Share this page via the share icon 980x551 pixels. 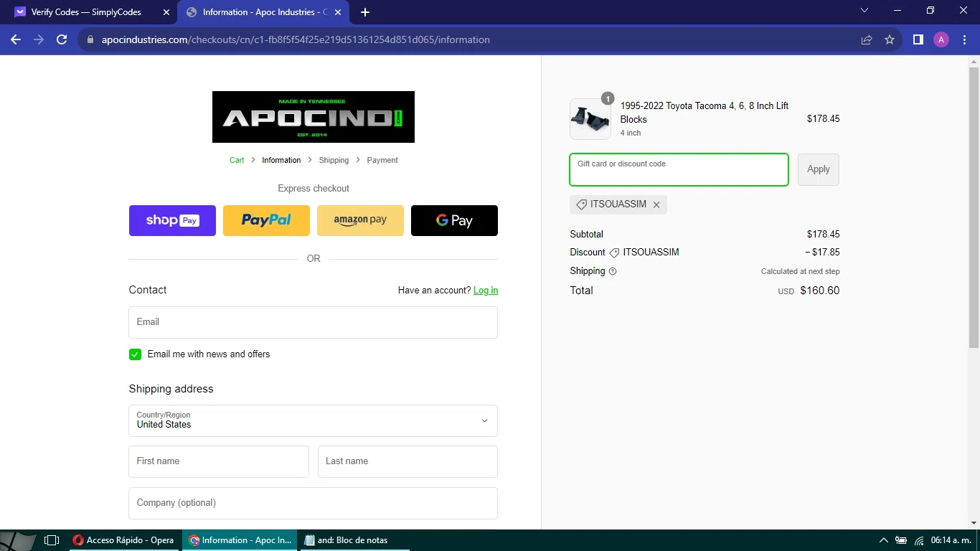pyautogui.click(x=867, y=40)
